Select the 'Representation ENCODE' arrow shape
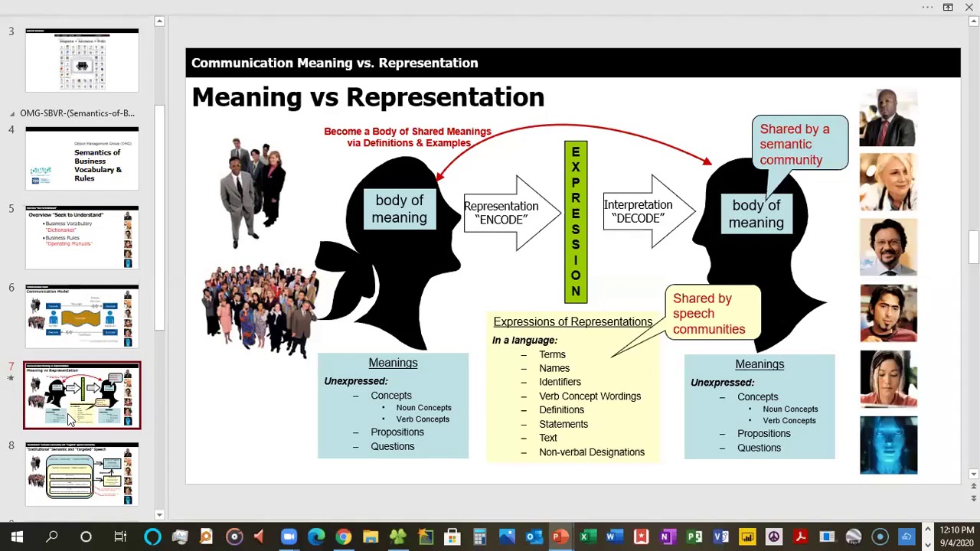The height and width of the screenshot is (551, 980). 511,213
